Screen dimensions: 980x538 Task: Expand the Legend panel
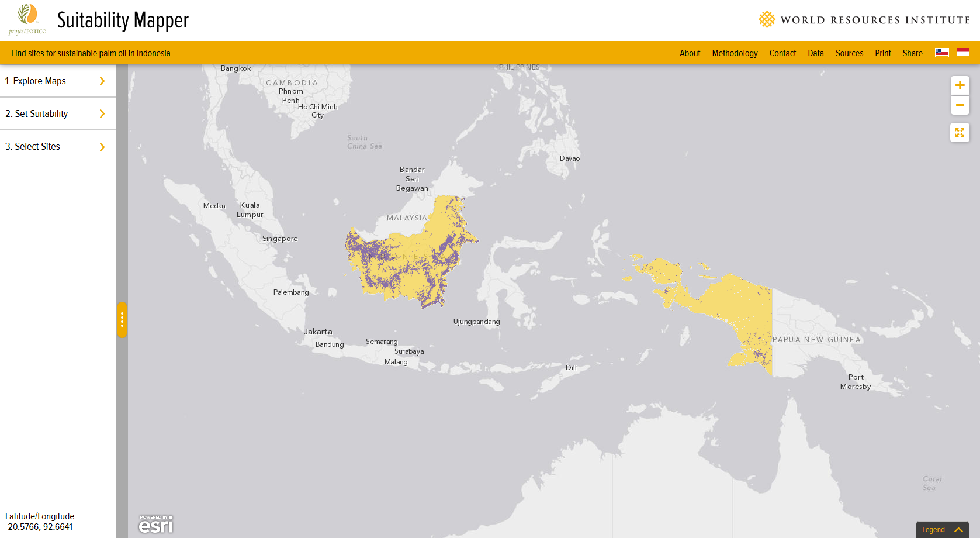pyautogui.click(x=942, y=530)
